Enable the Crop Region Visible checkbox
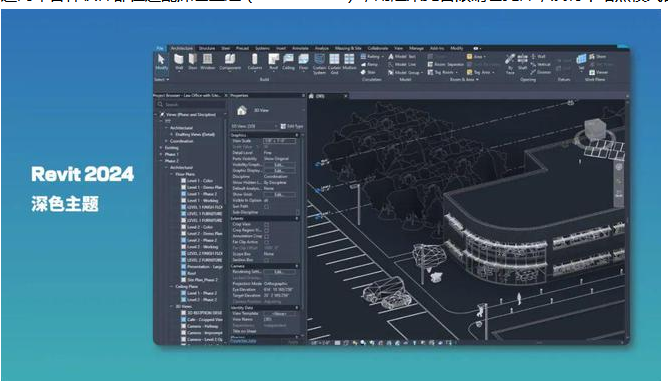This screenshot has height=381, width=668. tap(266, 230)
